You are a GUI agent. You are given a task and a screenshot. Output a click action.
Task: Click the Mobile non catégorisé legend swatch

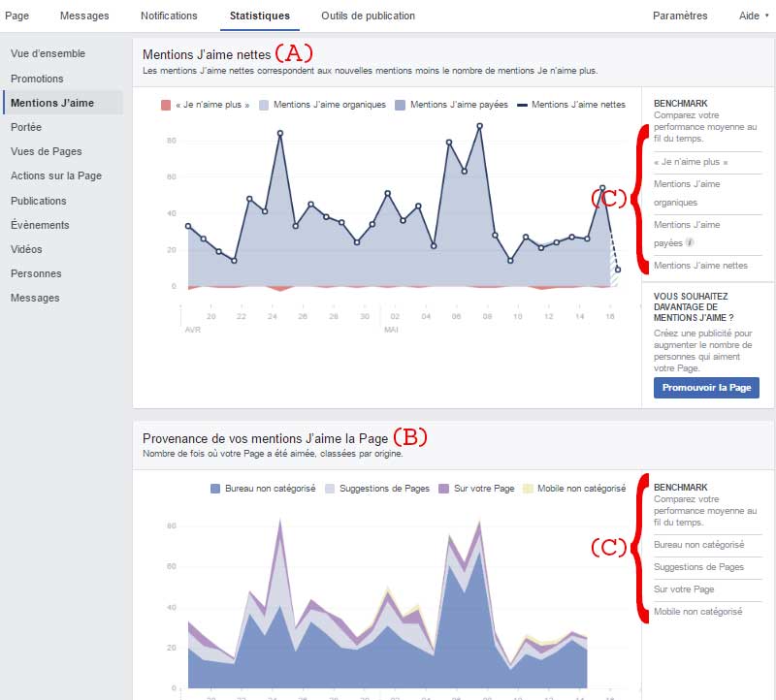pyautogui.click(x=528, y=489)
